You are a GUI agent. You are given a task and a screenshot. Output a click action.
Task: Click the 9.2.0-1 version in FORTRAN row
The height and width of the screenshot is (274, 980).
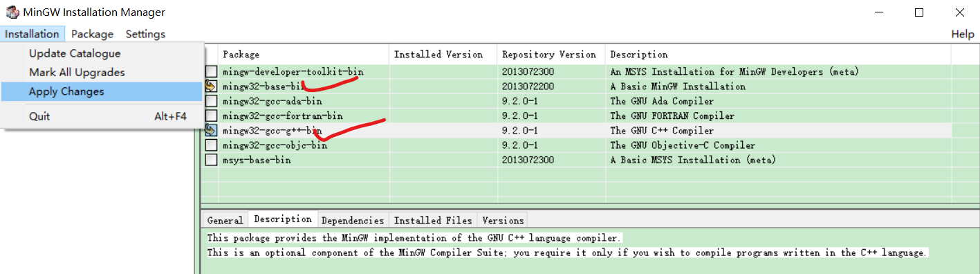[520, 116]
